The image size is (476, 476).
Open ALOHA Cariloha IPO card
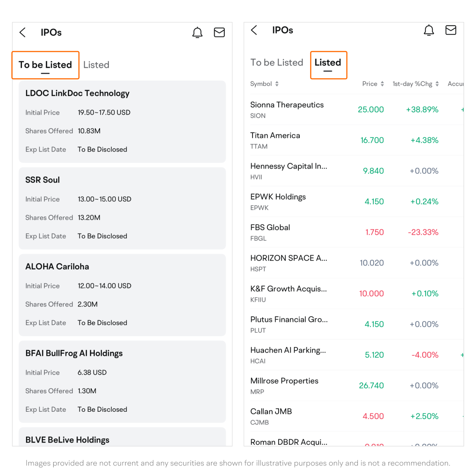pos(122,295)
